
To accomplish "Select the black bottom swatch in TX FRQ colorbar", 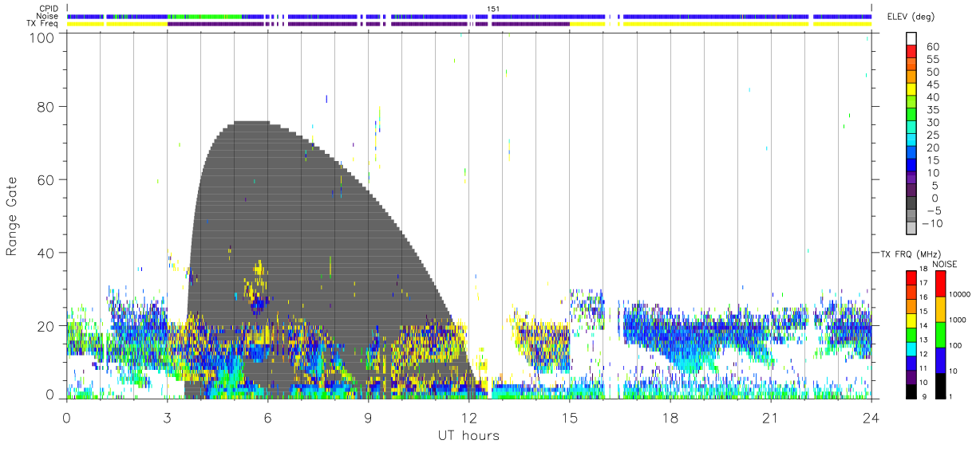I will coord(911,391).
